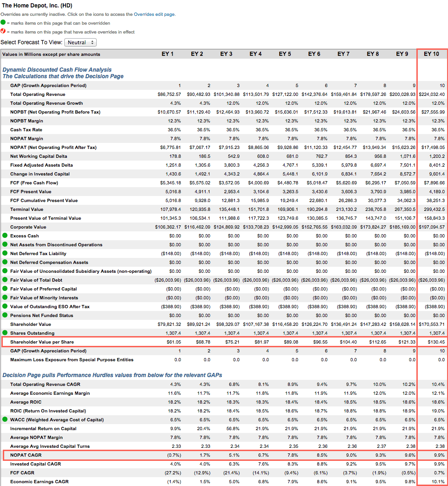Screen dimensions: 448x486
Task: Open override for Shares Outstanding
Action: pos(5,332)
